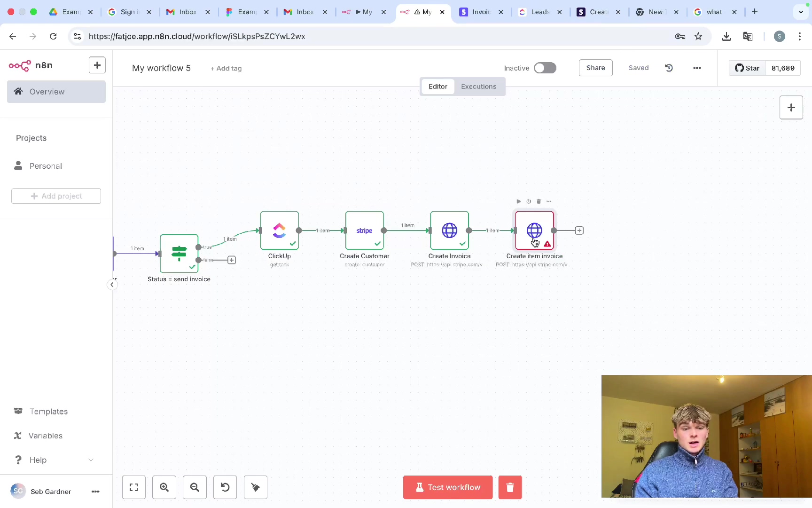Click the Share button

(595, 68)
